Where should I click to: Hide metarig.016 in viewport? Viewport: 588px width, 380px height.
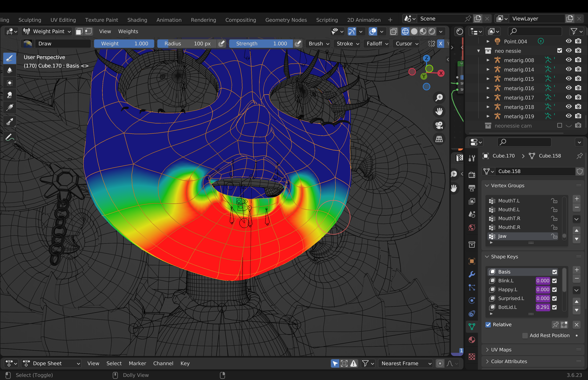pos(568,88)
